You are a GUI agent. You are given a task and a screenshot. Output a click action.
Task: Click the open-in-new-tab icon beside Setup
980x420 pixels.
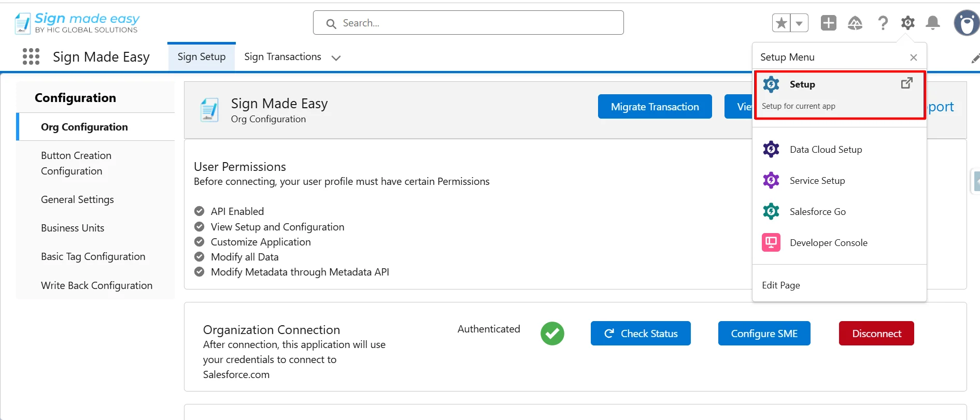(x=906, y=83)
